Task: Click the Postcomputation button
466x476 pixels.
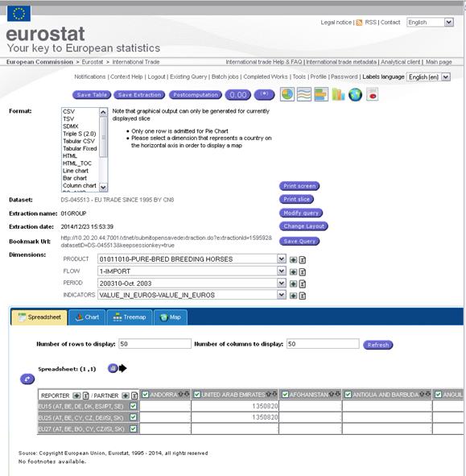Action: pyautogui.click(x=196, y=95)
